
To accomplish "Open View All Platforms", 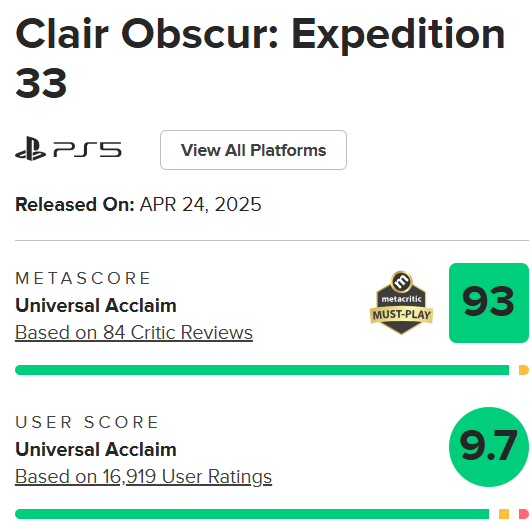I will (x=253, y=150).
